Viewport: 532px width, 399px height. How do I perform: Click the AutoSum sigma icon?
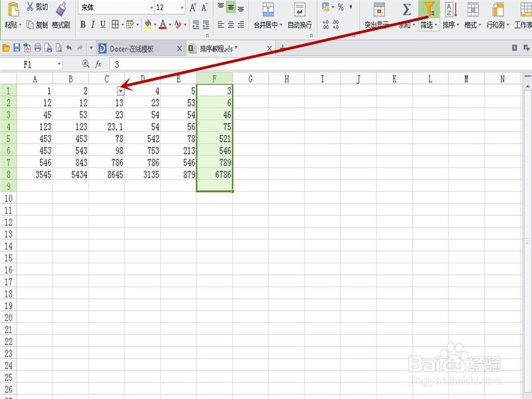click(406, 9)
